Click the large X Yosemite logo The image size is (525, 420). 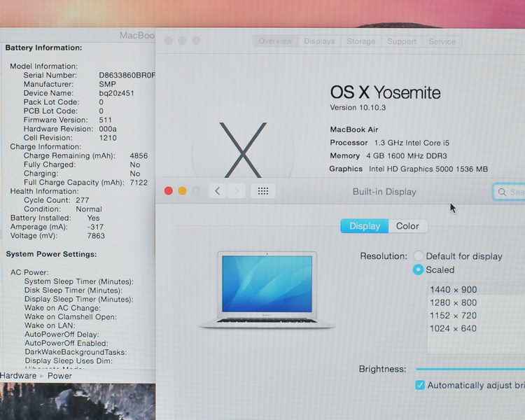tap(243, 150)
